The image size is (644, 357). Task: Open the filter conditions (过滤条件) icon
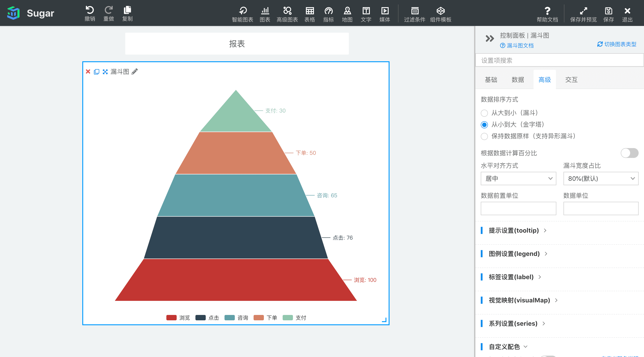[415, 11]
